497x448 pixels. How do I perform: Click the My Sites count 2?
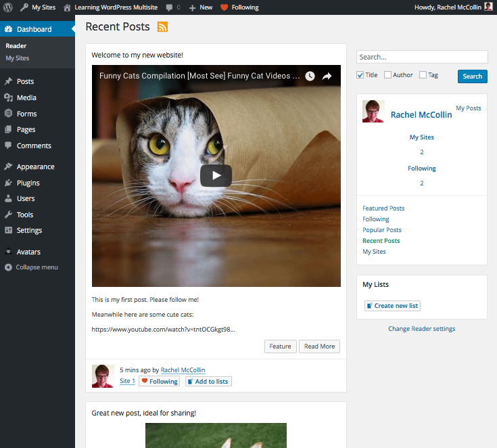[421, 152]
